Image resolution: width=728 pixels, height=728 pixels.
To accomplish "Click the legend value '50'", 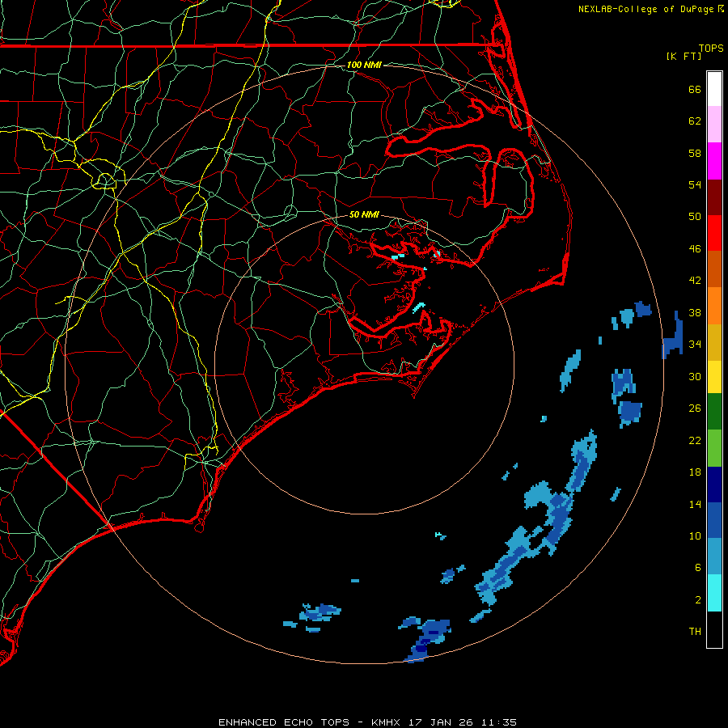I will [x=695, y=217].
